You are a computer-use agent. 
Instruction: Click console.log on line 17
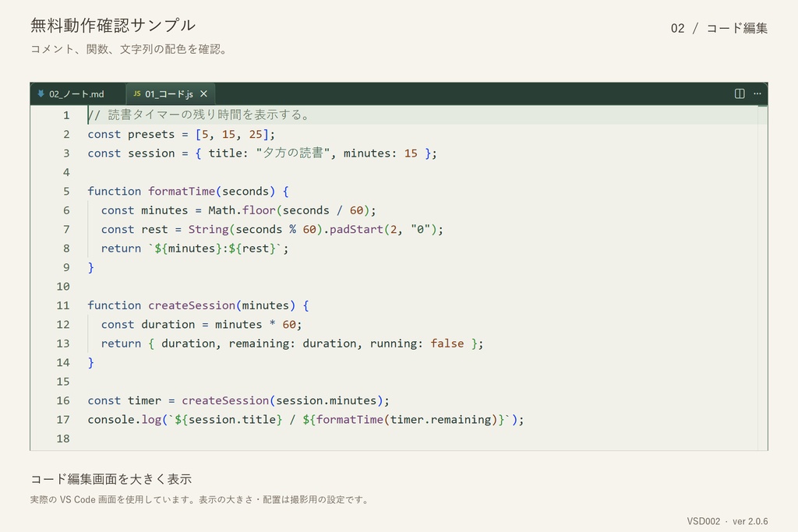point(125,420)
